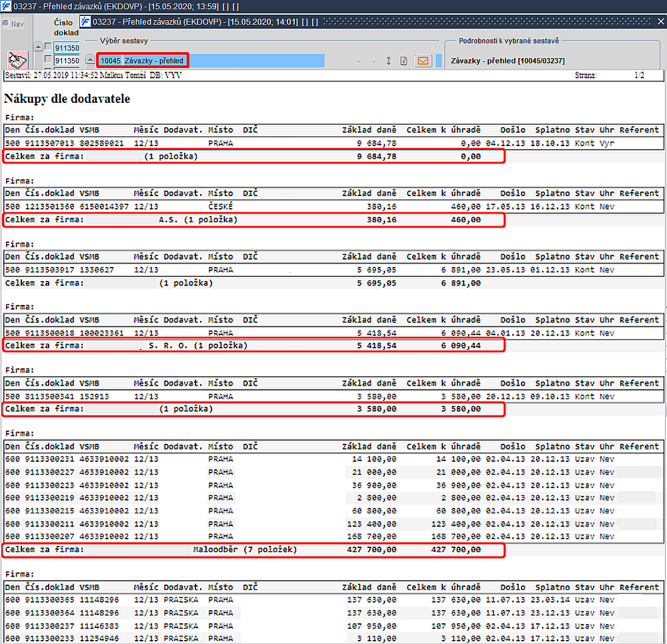Viewport: 667px width, 644px height.
Task: Check the second row checkbox beside 911350
Action: tap(48, 60)
